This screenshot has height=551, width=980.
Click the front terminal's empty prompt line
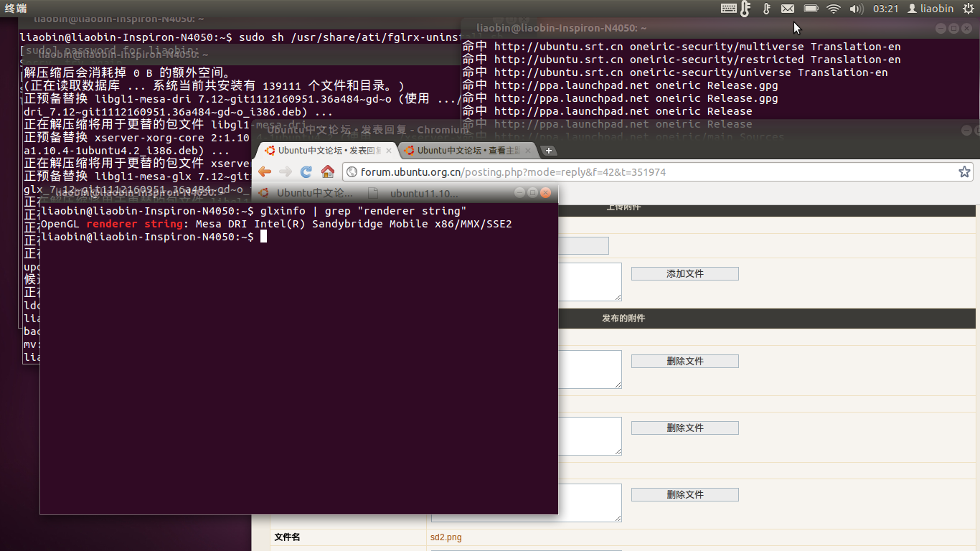[154, 237]
